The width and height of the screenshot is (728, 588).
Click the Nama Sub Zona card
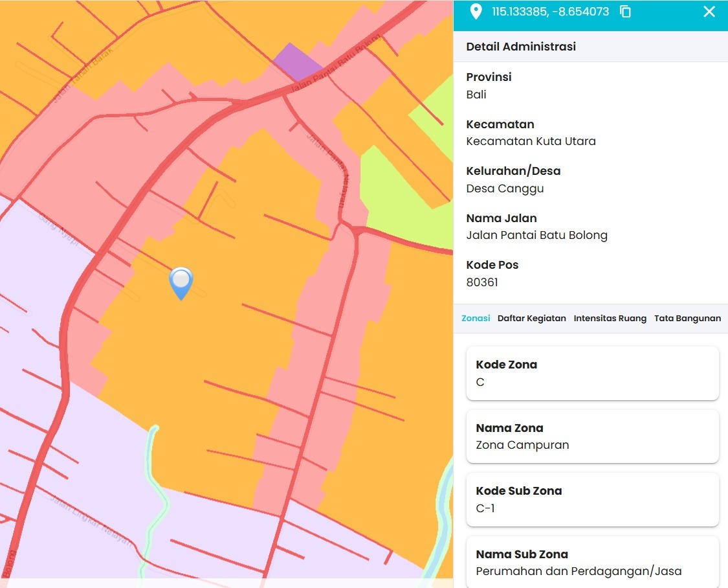(x=592, y=562)
